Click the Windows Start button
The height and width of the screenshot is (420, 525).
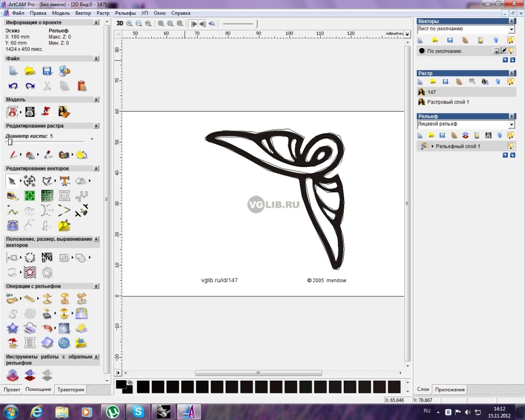[x=10, y=411]
